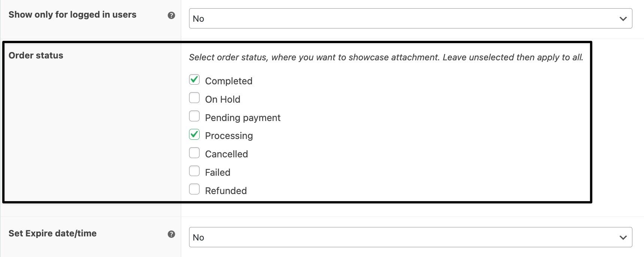Uncheck the Completed order status
644x257 pixels.
pyautogui.click(x=194, y=79)
